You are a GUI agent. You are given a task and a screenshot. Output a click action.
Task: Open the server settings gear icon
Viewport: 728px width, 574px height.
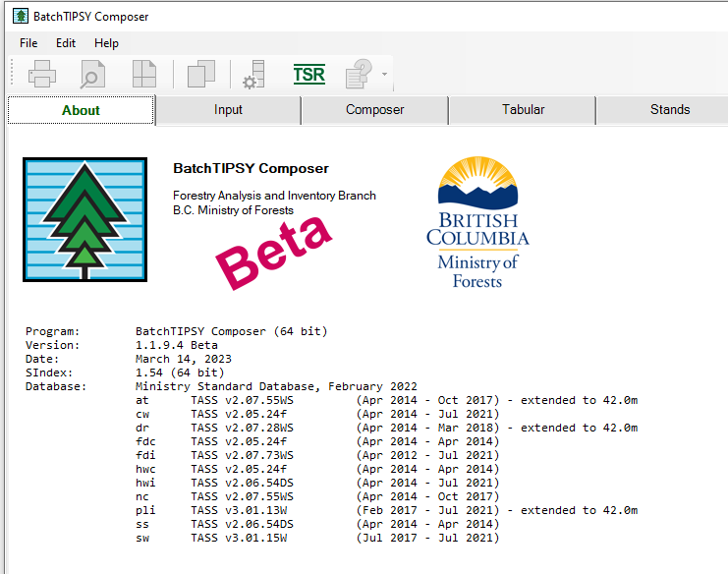tap(253, 75)
